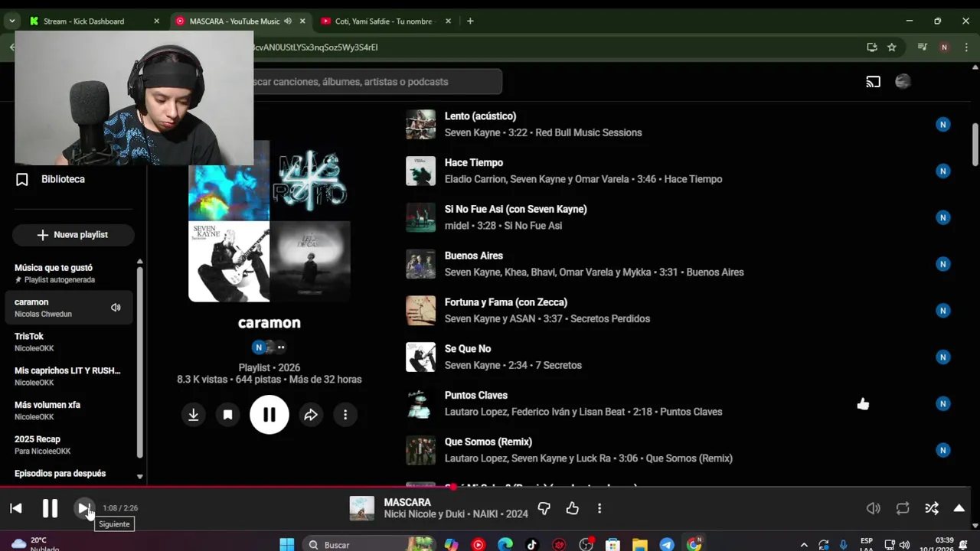Open 7 Secretos album link
Screen dimensions: 980x551
[x=558, y=366]
